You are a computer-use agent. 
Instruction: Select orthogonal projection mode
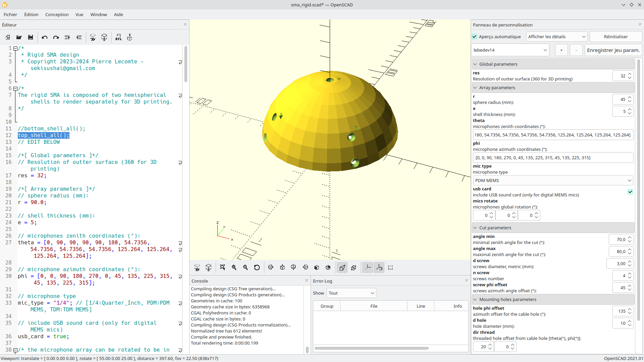point(354,267)
